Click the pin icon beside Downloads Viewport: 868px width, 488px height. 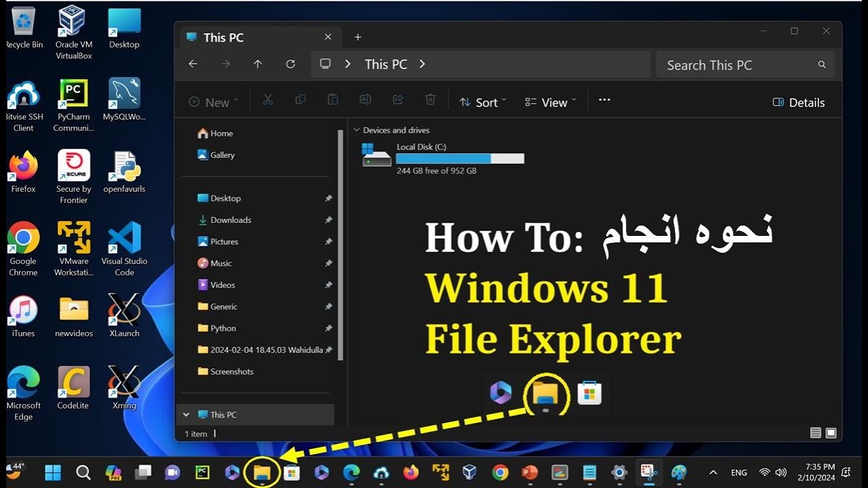328,220
